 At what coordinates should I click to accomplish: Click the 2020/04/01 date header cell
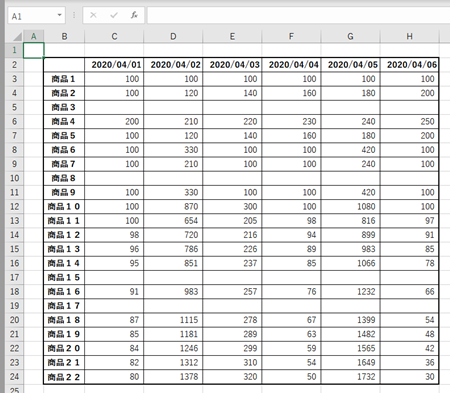114,65
